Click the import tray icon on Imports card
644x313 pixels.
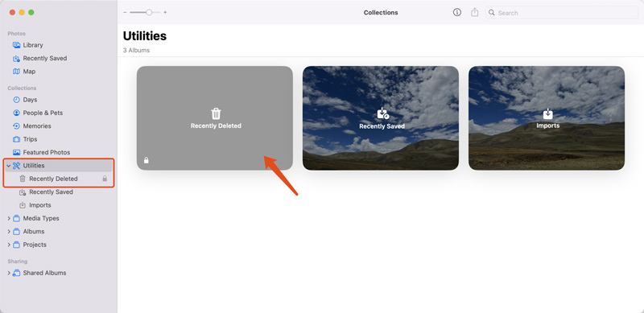tap(548, 113)
